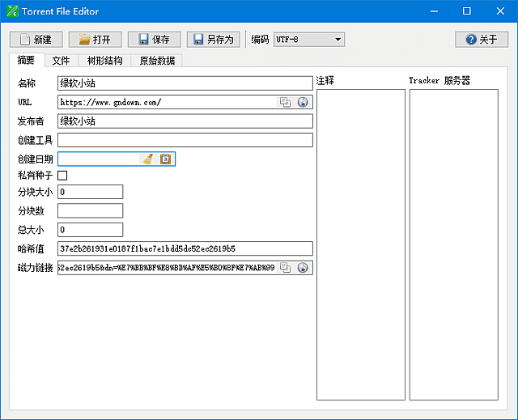Copy the URL field with copy icon
518x420 pixels.
coord(285,102)
